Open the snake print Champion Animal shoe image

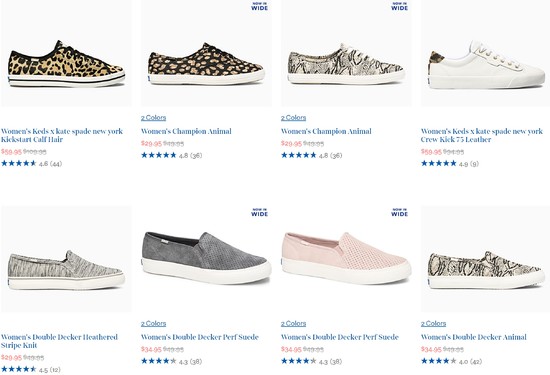coord(346,53)
